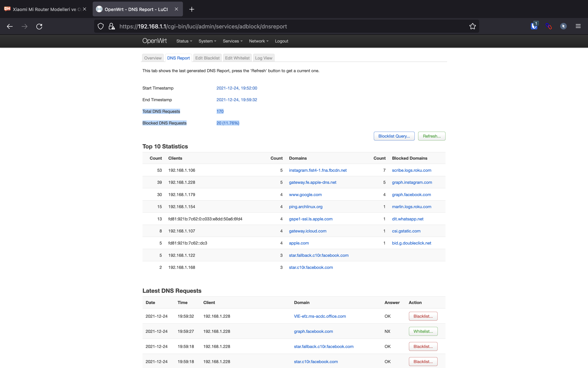
Task: Click the apple.com domain link
Action: [x=299, y=243]
